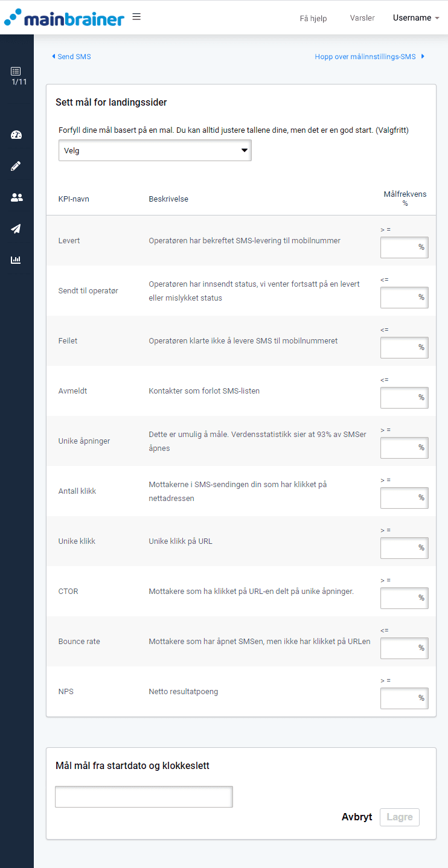Open Få hjelp in top menu
The width and height of the screenshot is (448, 868).
point(313,19)
